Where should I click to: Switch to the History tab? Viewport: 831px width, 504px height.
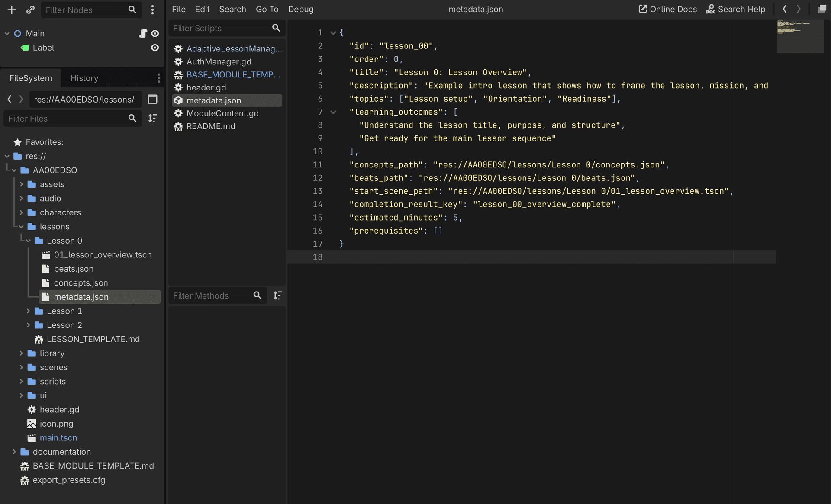pos(84,78)
